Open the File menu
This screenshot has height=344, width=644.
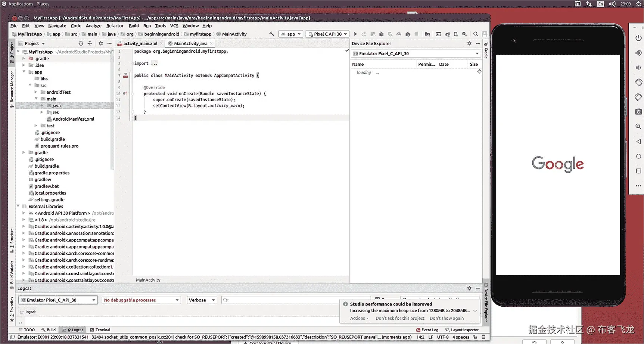coord(14,26)
